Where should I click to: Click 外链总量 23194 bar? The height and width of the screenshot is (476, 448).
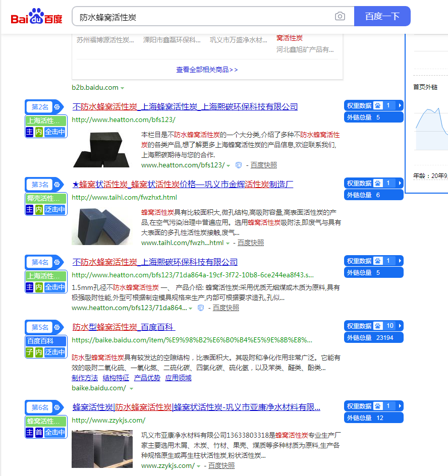point(374,338)
